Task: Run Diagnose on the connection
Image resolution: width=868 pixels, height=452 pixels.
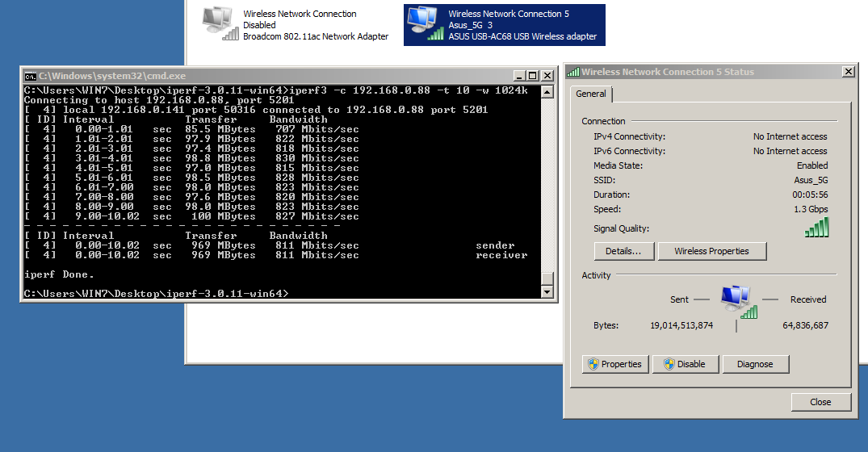Action: (x=755, y=364)
